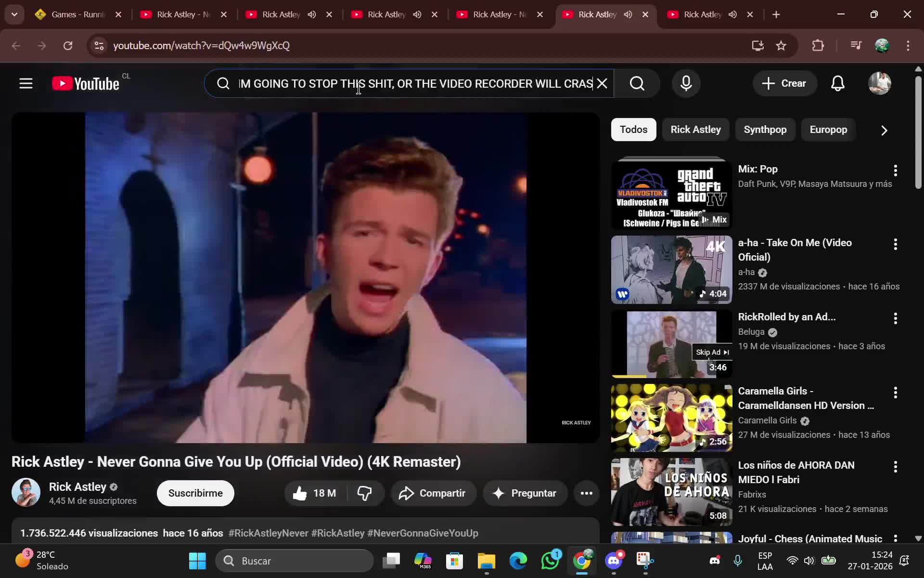This screenshot has width=924, height=578.
Task: Click the Suscribirme button
Action: tap(195, 493)
